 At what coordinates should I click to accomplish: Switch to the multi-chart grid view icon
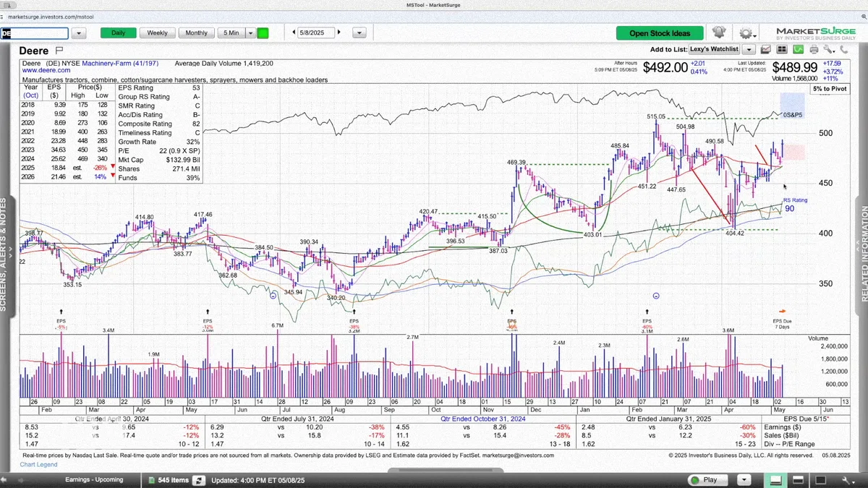click(782, 49)
